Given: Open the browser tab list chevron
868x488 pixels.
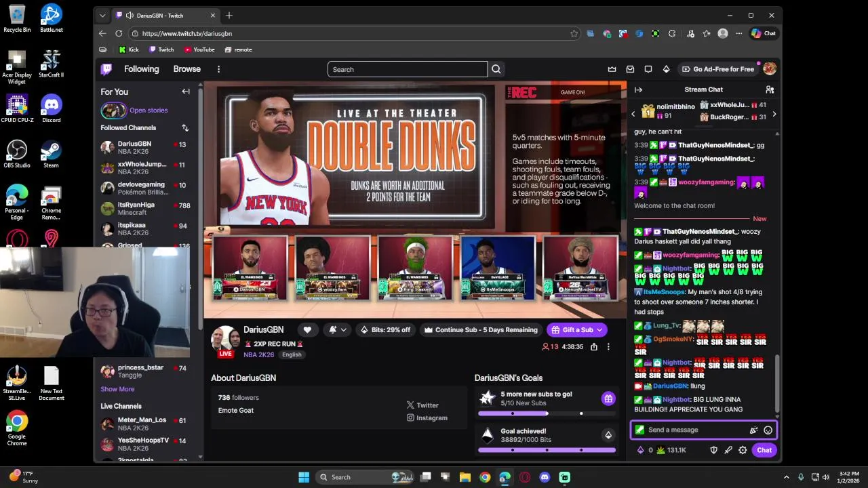Looking at the screenshot, I should pyautogui.click(x=102, y=16).
